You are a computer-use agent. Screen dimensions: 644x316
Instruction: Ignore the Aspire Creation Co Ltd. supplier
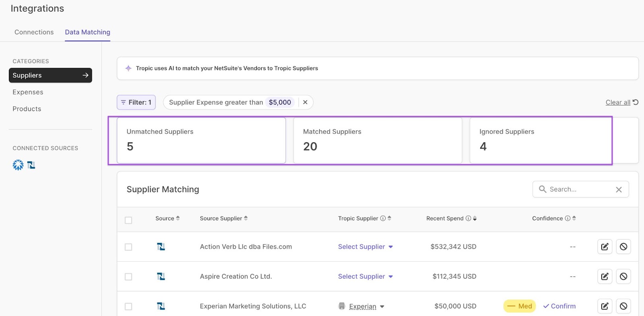point(623,277)
